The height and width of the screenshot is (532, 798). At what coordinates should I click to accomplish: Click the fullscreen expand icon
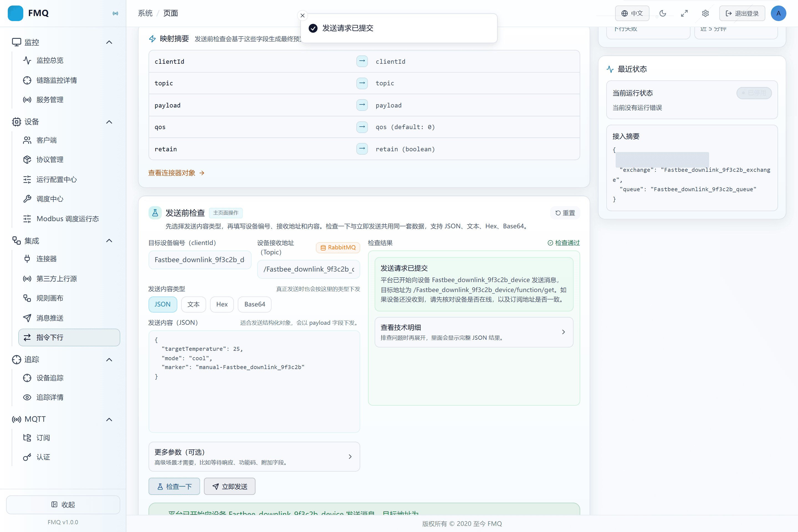pos(684,13)
